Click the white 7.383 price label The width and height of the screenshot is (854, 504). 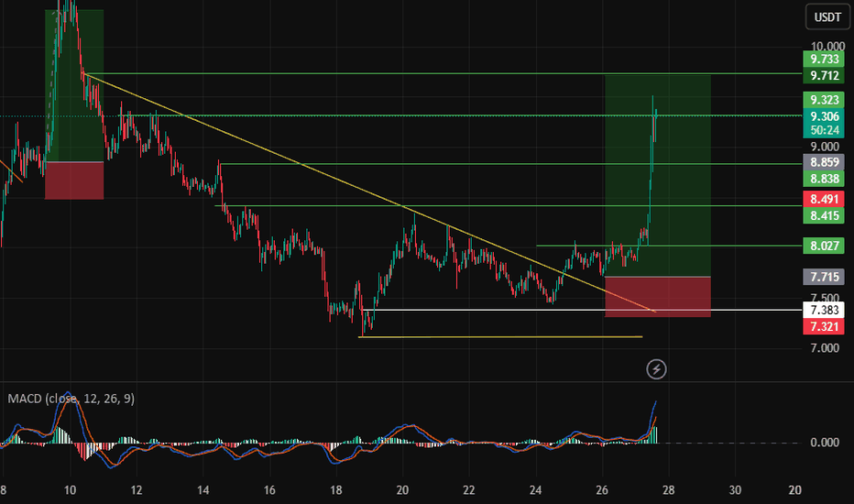(x=826, y=310)
